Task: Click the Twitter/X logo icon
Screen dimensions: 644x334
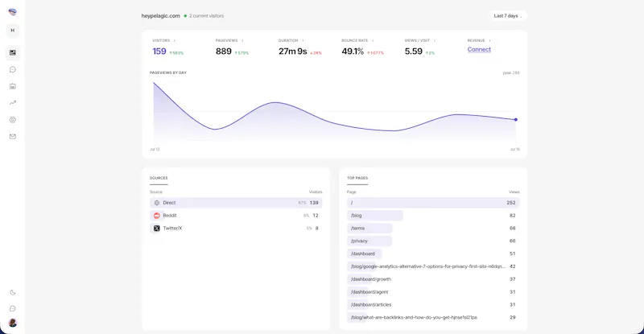Action: tap(156, 228)
